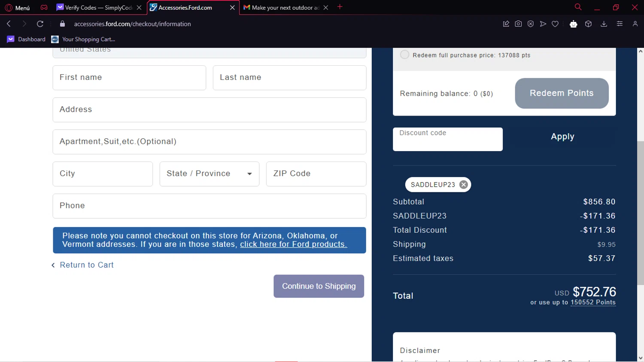This screenshot has width=644, height=362.
Task: Open the send arrow icon in address bar
Action: (x=543, y=24)
